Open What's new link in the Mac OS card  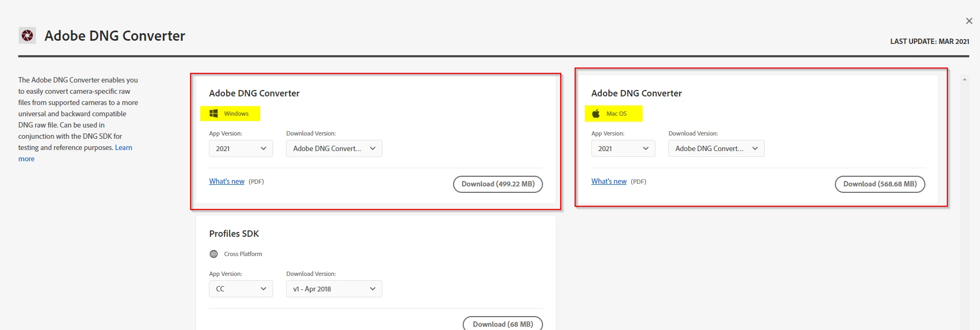[x=609, y=182]
